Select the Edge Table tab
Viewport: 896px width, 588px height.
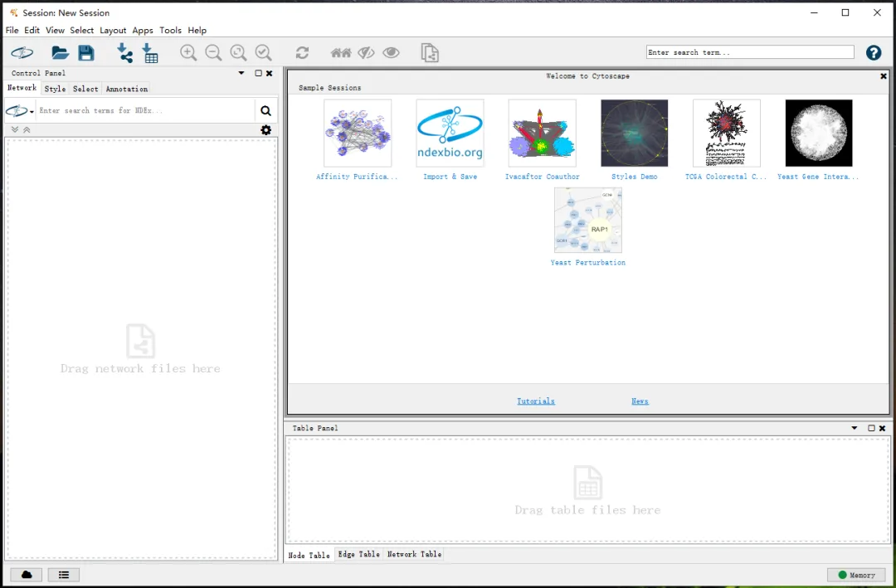coord(359,554)
